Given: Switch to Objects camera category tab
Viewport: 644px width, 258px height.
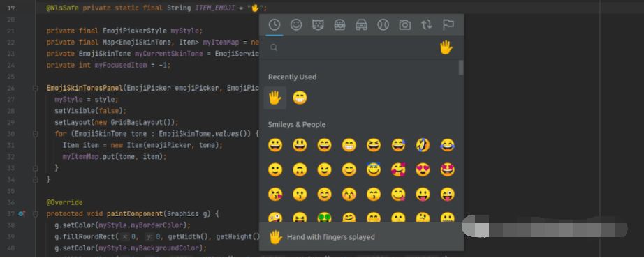Looking at the screenshot, I should click(405, 25).
